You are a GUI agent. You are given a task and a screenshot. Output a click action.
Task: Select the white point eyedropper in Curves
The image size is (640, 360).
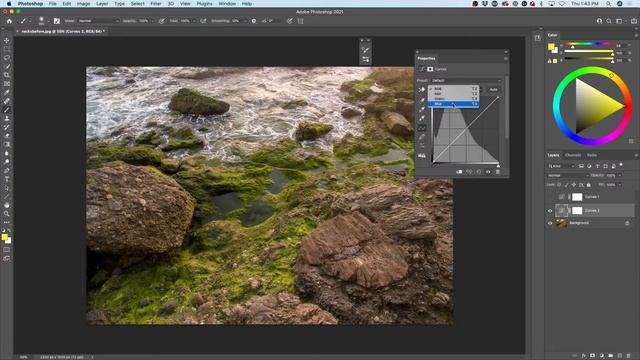422,118
